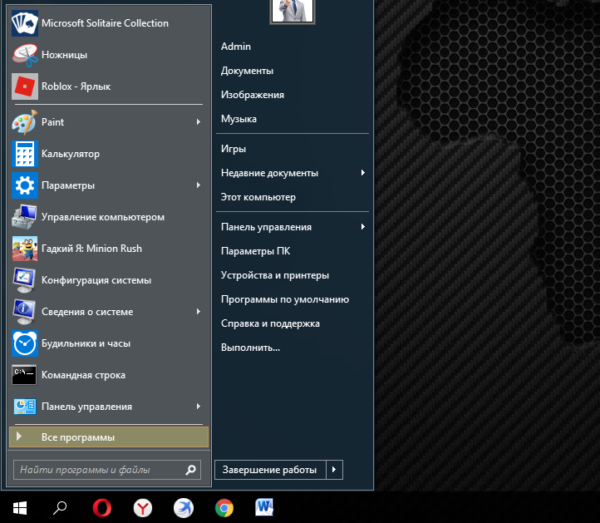Click the Завершение работы button
The image size is (600, 523).
coord(270,469)
